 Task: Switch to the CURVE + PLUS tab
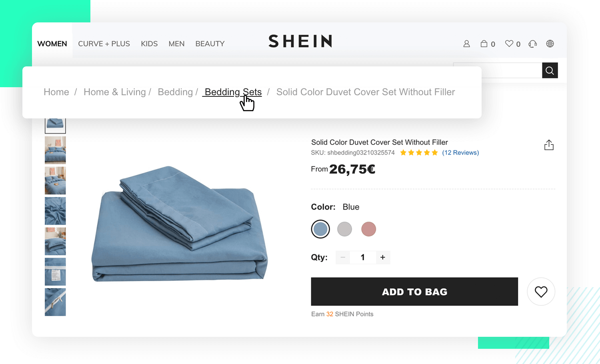point(104,44)
